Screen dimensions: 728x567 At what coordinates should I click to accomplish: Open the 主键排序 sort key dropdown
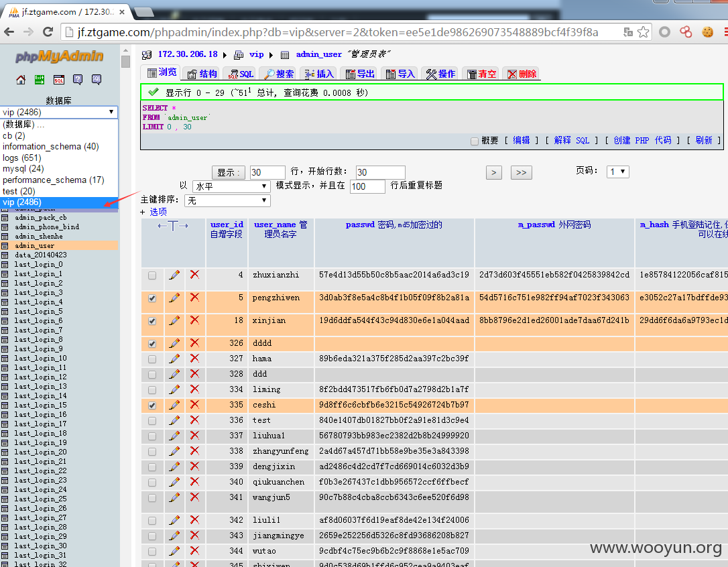pyautogui.click(x=227, y=200)
